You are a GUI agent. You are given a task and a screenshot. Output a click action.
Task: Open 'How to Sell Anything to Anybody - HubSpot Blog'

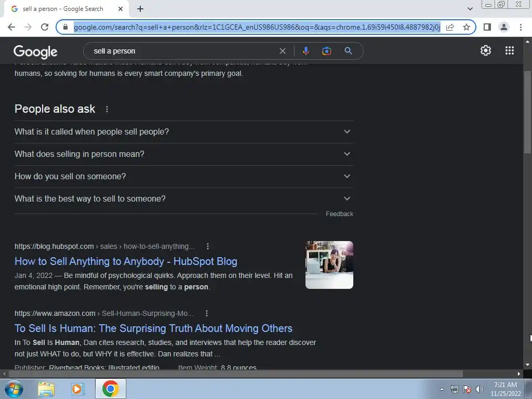[126, 261]
